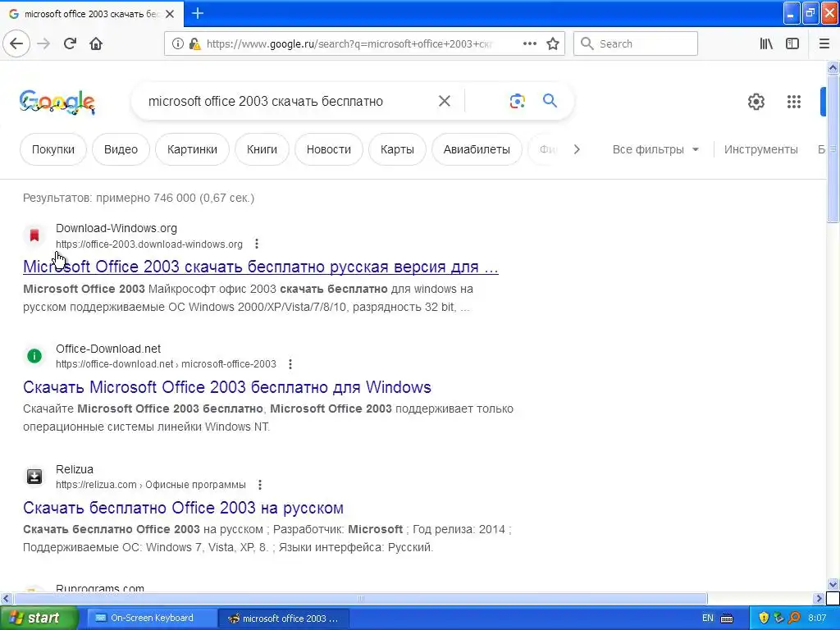Open the Google apps grid
Screen dimensions: 840x630
[x=794, y=101]
